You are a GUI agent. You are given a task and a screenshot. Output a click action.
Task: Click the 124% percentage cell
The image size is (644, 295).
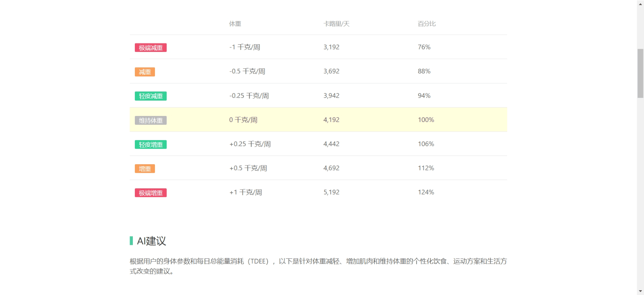426,192
